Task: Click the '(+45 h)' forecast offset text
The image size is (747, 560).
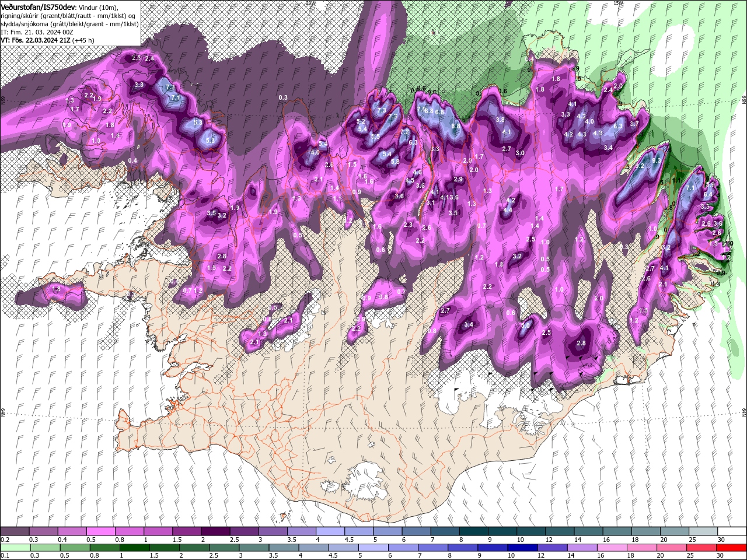Action: tap(83, 40)
